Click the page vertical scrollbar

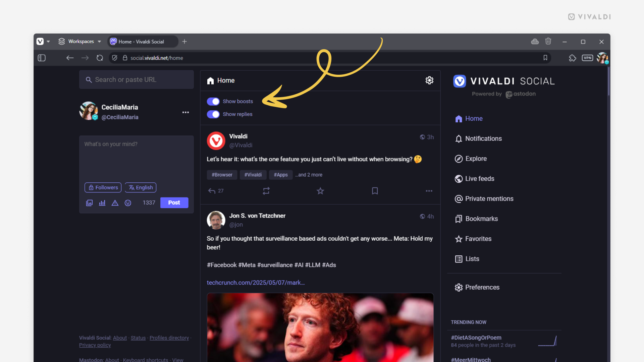click(x=608, y=81)
